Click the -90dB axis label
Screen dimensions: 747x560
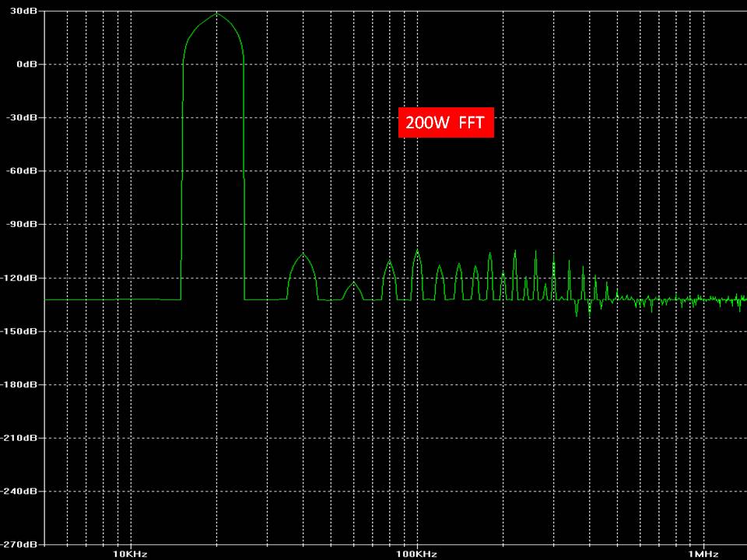coord(21,224)
